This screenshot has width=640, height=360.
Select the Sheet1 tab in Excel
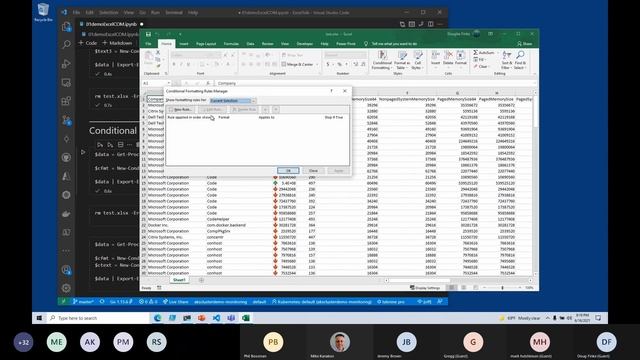click(x=179, y=280)
